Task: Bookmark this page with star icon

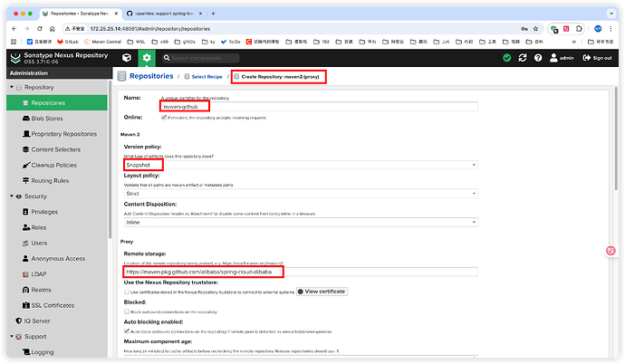Action: 535,28
